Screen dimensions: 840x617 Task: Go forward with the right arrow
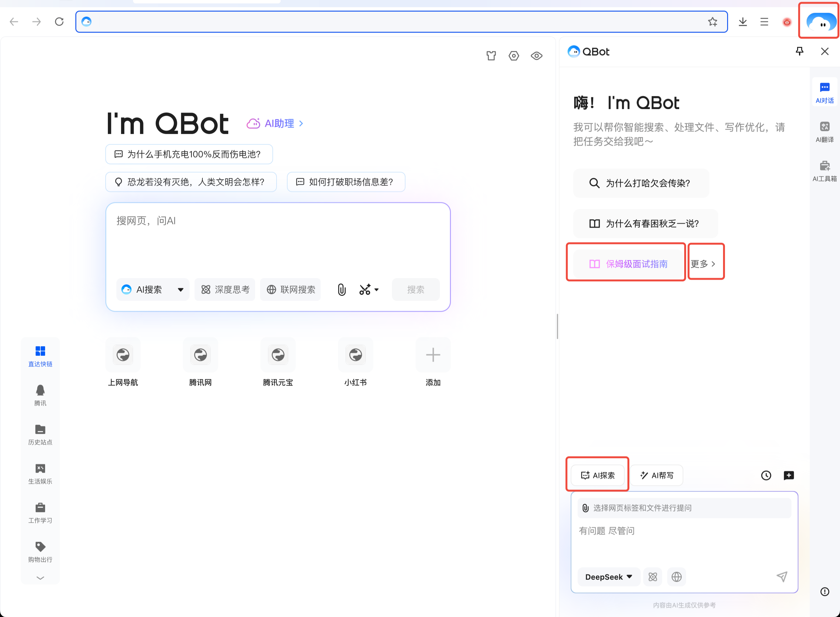[x=36, y=22]
